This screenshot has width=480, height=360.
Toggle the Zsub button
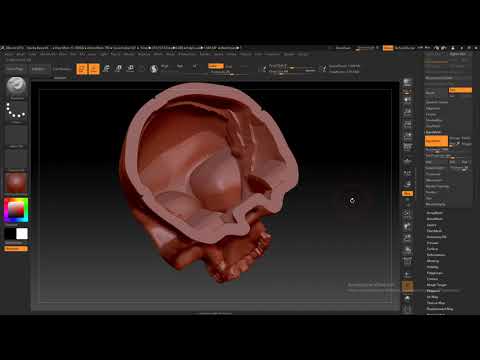[x=229, y=66]
